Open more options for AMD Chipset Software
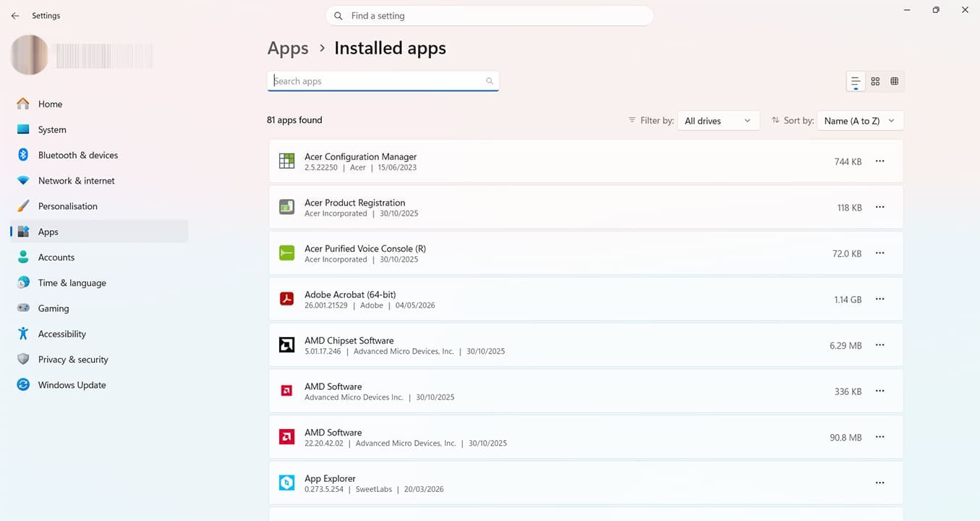Viewport: 980px width, 521px height. tap(880, 345)
